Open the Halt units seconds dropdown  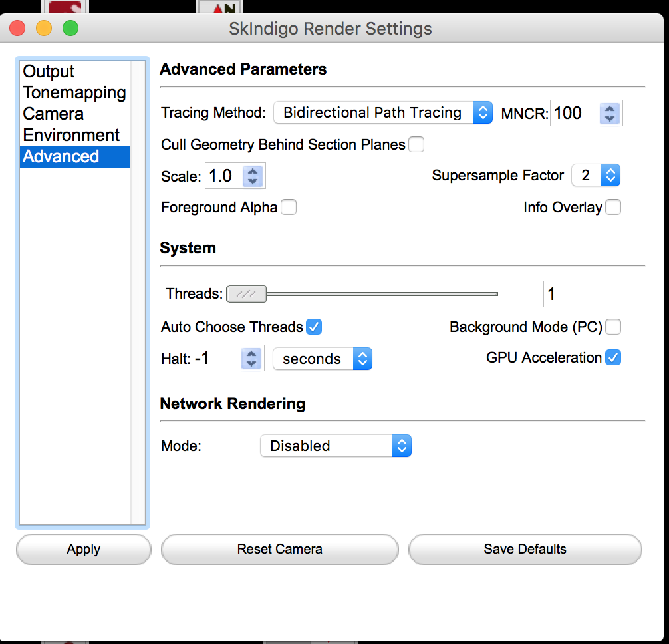[322, 359]
